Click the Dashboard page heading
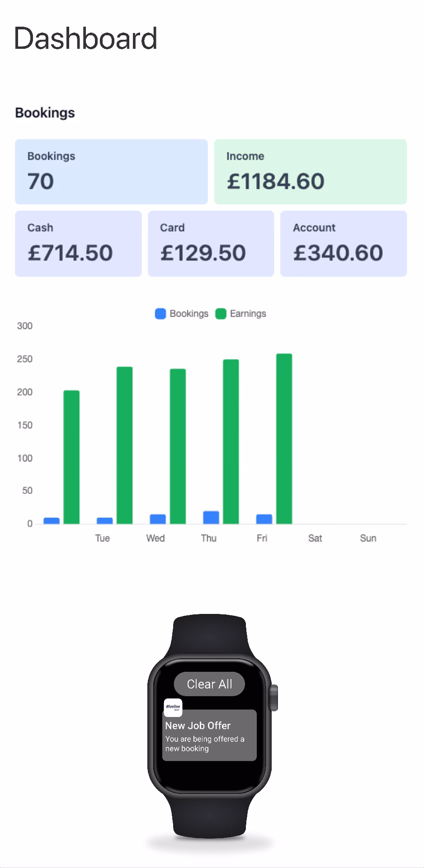Screen dimensions: 424x868 [x=86, y=38]
